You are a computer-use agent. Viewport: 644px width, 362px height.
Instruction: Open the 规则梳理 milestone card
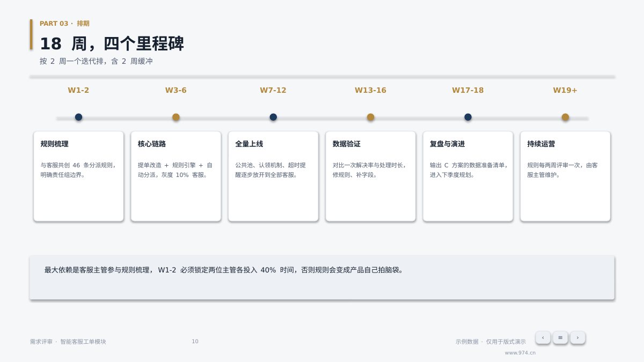click(78, 176)
